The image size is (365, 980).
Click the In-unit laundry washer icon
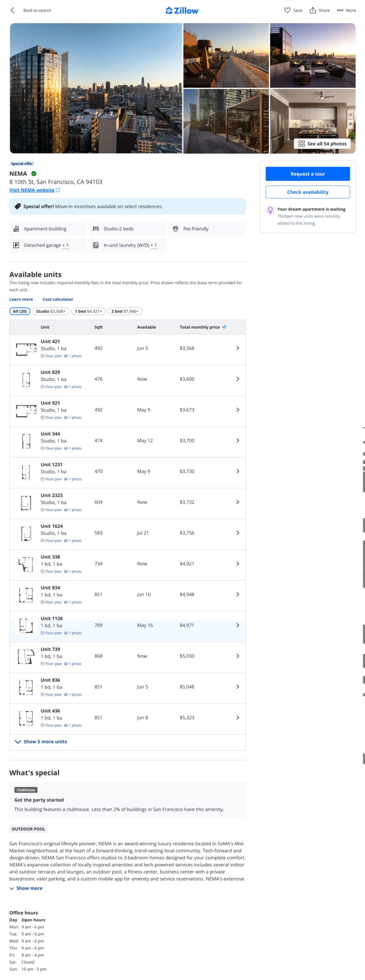click(96, 245)
